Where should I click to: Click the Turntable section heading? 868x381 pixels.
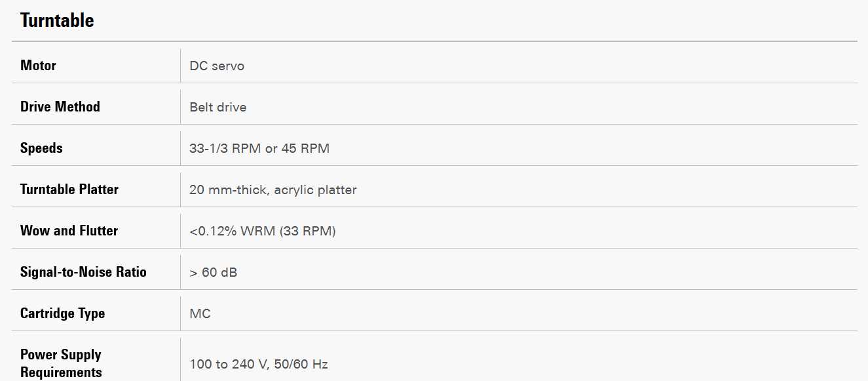point(57,20)
